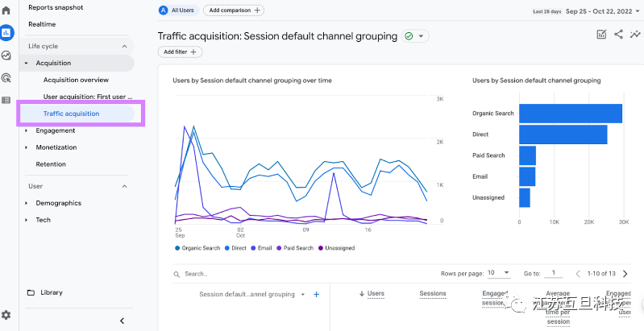This screenshot has height=331, width=644.
Task: Open the Explore icon in left rail
Action: (6, 56)
